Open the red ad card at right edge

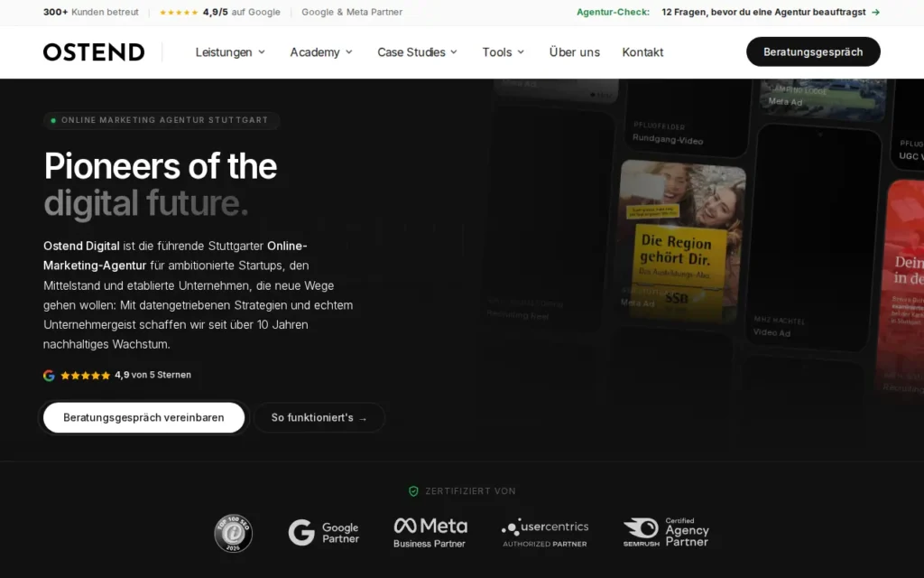point(901,289)
